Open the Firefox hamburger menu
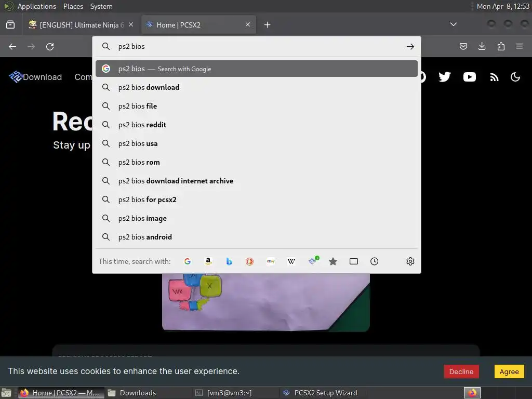 pyautogui.click(x=520, y=46)
